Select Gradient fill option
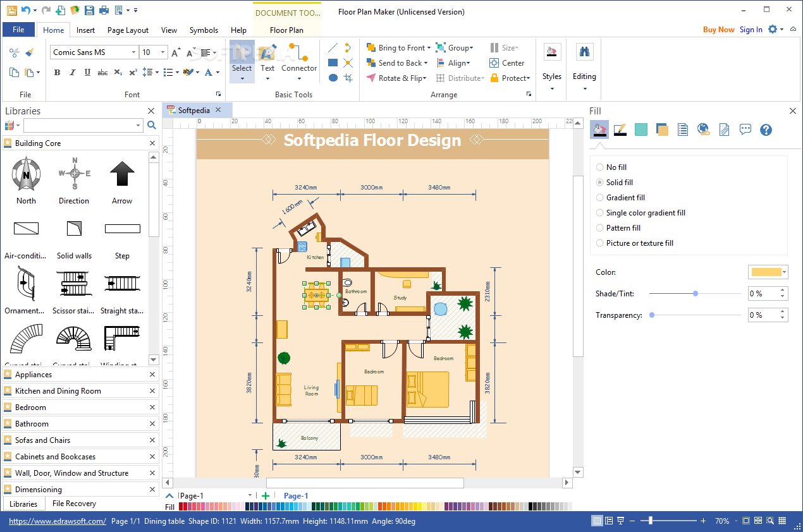803x532 pixels. tap(620, 198)
